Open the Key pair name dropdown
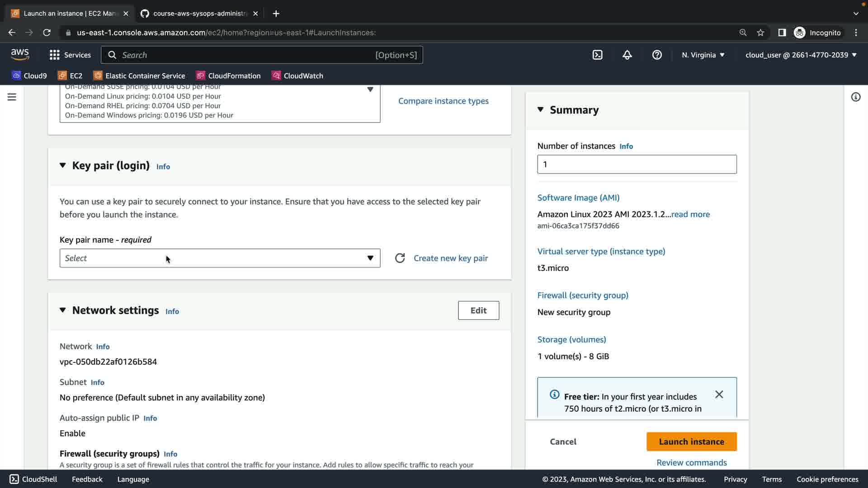Image resolution: width=868 pixels, height=488 pixels. pyautogui.click(x=220, y=258)
